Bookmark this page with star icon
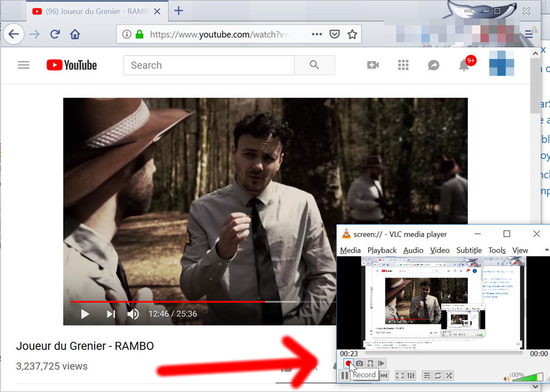 click(352, 34)
